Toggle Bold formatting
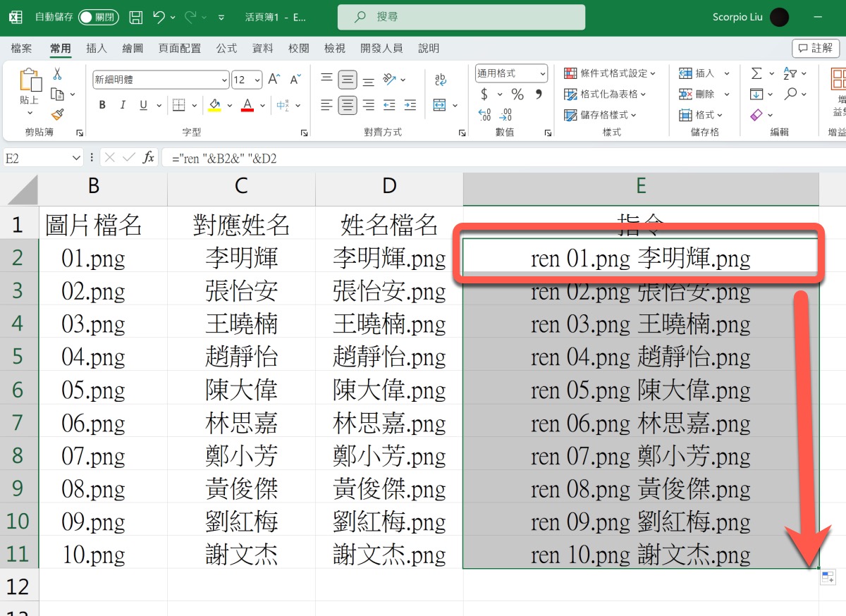The width and height of the screenshot is (846, 616). click(102, 106)
